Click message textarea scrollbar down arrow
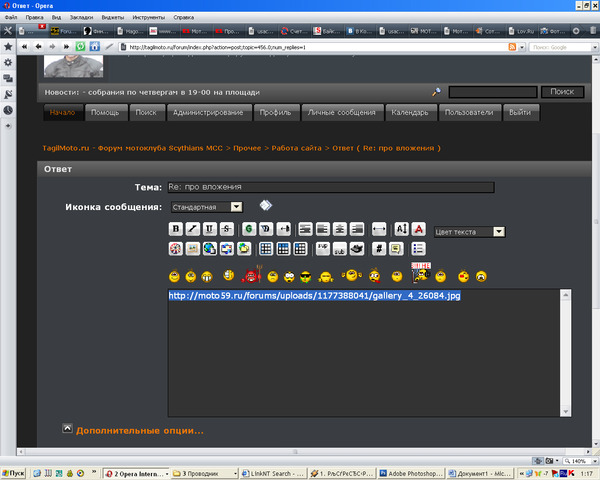The image size is (600, 480). tap(566, 411)
